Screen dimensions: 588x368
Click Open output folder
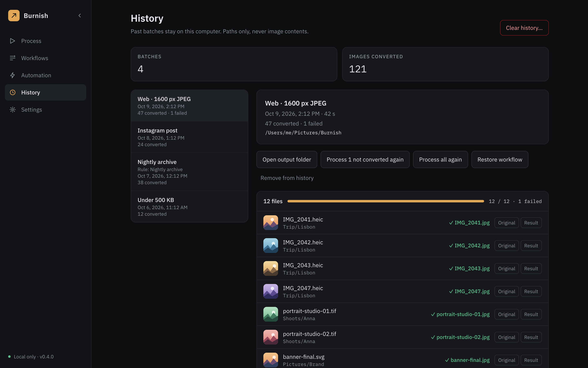click(287, 159)
